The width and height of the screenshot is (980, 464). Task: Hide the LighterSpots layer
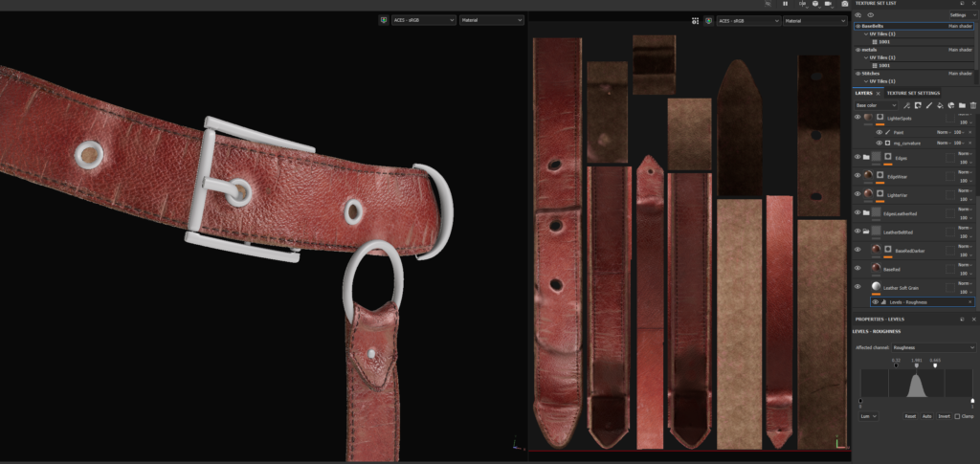(x=857, y=117)
